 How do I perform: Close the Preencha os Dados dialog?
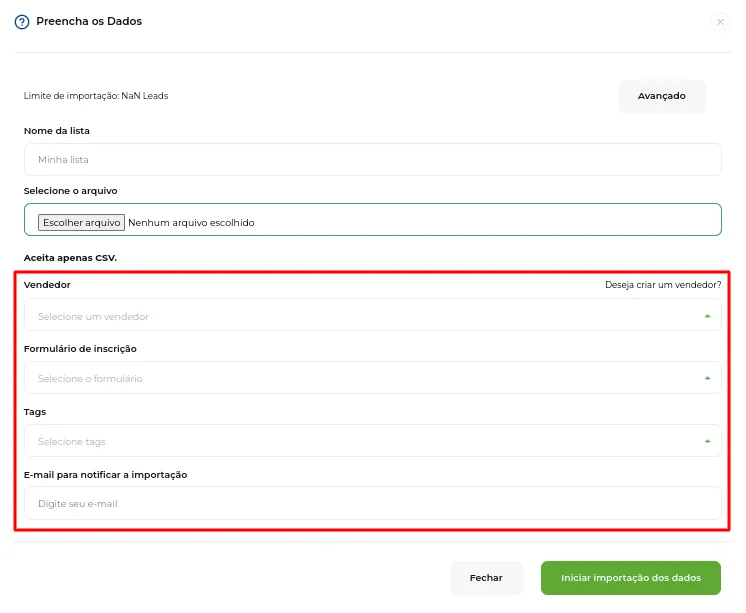pos(720,22)
